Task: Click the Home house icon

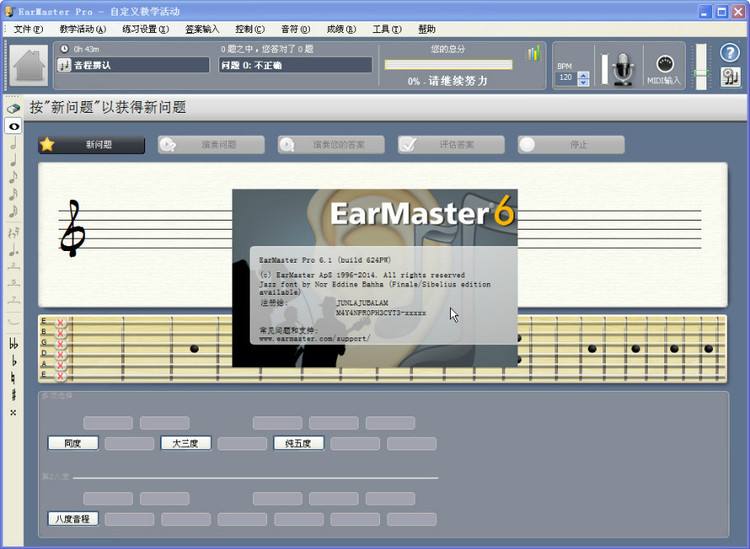Action: [x=29, y=66]
